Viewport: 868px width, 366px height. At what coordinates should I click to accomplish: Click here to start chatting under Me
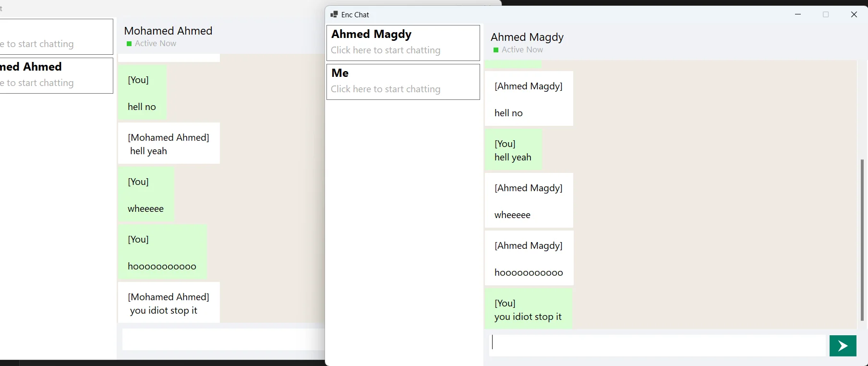pos(385,89)
